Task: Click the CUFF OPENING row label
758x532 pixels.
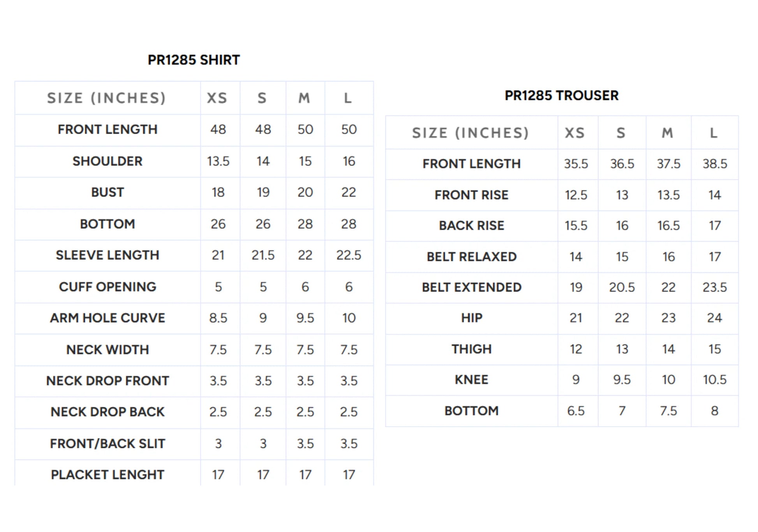Action: 108,287
